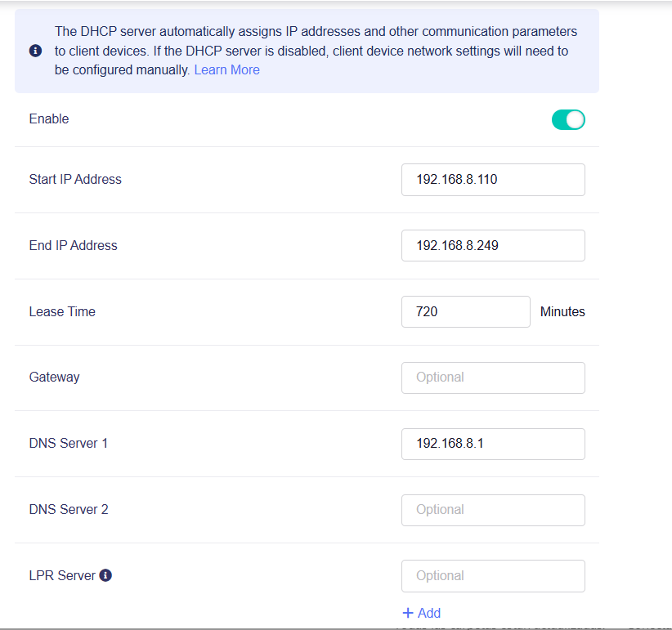
Task: Focus the LPR Server input field
Action: pyautogui.click(x=493, y=576)
